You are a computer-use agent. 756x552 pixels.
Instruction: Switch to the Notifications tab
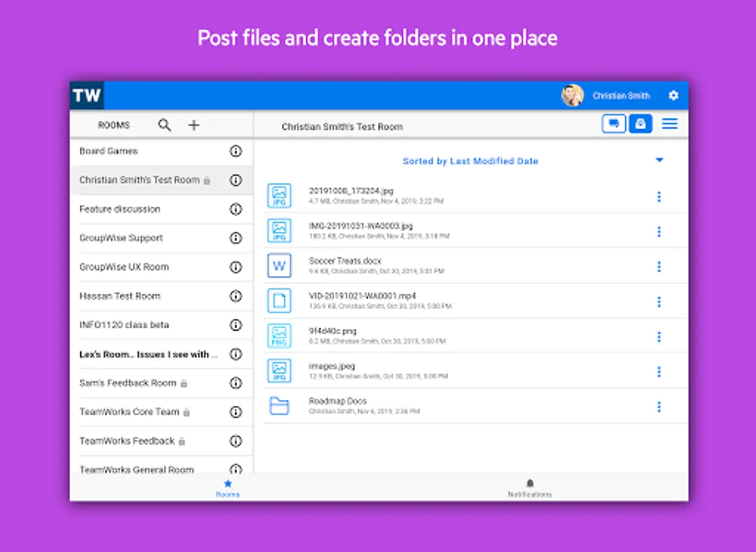(530, 488)
